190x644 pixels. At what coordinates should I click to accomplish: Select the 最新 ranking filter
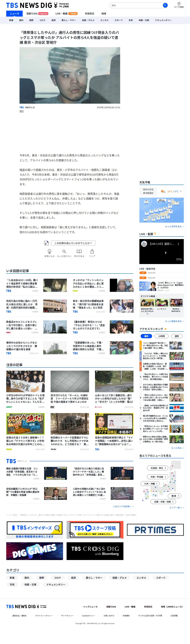(146, 336)
